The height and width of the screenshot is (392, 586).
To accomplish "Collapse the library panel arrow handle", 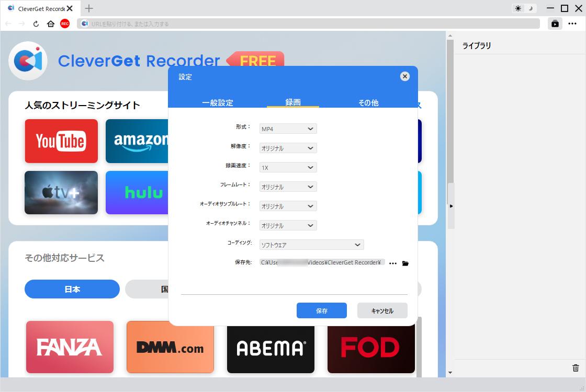I will (x=451, y=206).
